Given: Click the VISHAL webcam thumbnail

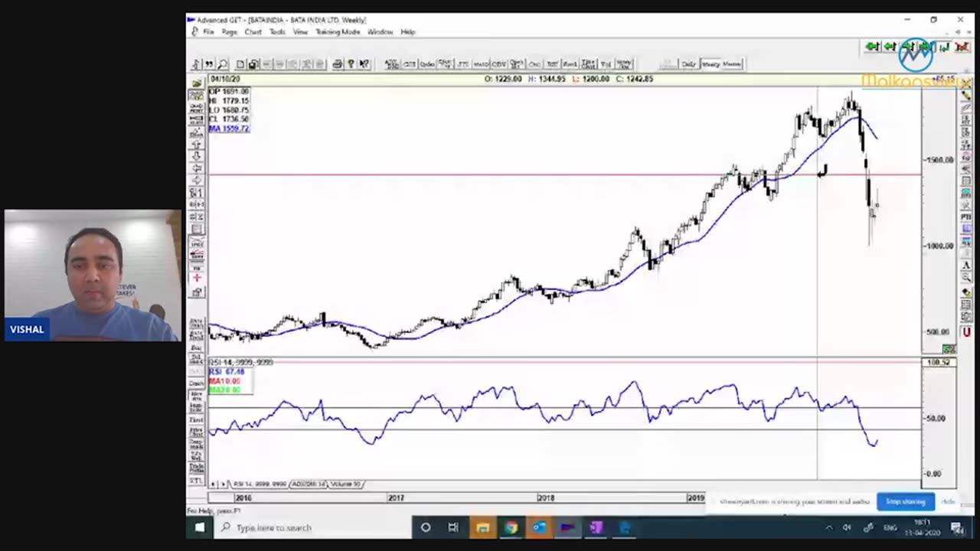Looking at the screenshot, I should 93,275.
